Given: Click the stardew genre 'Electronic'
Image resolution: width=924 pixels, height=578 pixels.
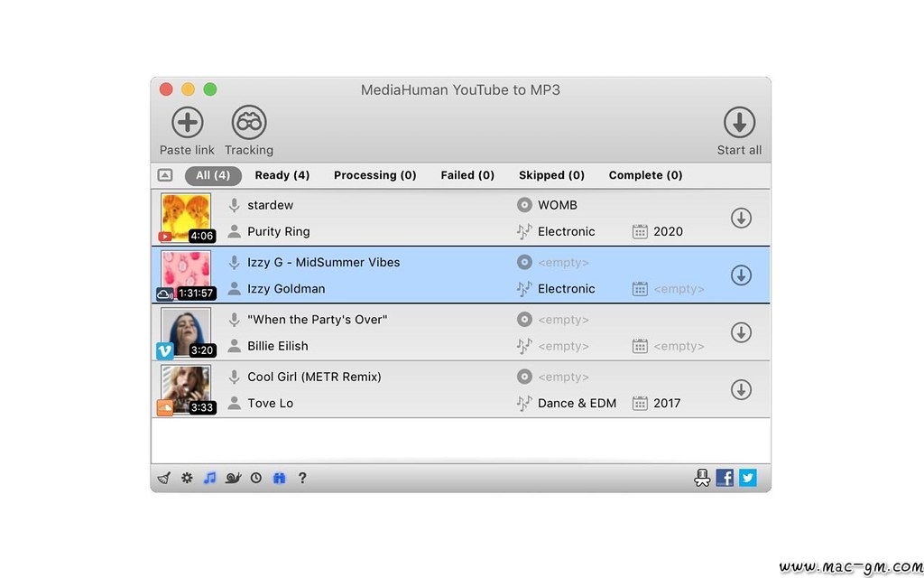Looking at the screenshot, I should (567, 232).
